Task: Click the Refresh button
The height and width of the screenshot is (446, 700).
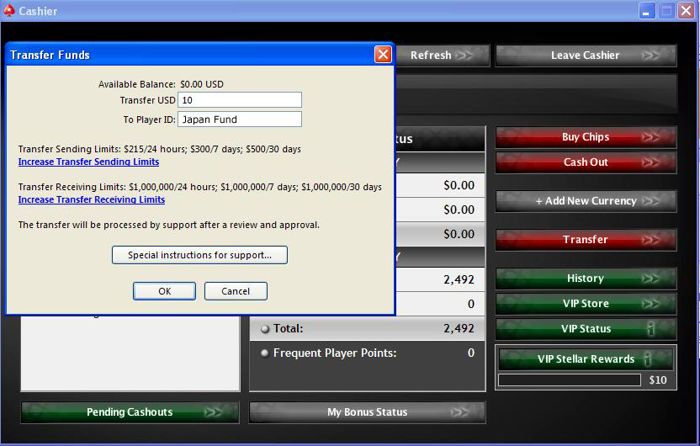Action: (442, 55)
